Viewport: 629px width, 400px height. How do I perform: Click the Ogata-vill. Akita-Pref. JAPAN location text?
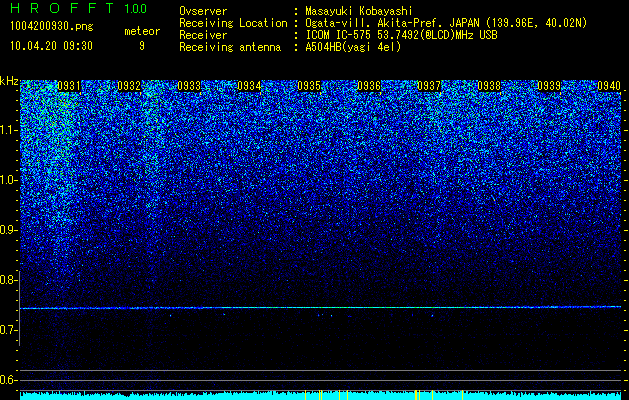pyautogui.click(x=446, y=23)
